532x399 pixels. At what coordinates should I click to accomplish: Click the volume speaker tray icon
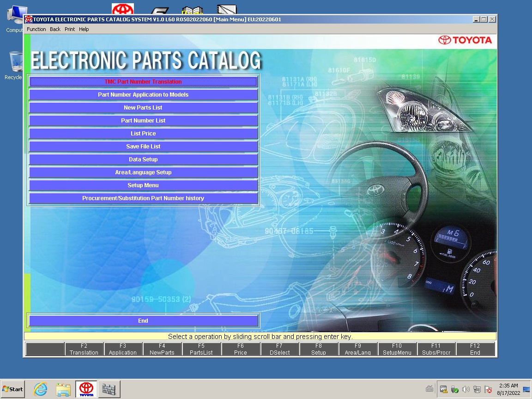[466, 389]
